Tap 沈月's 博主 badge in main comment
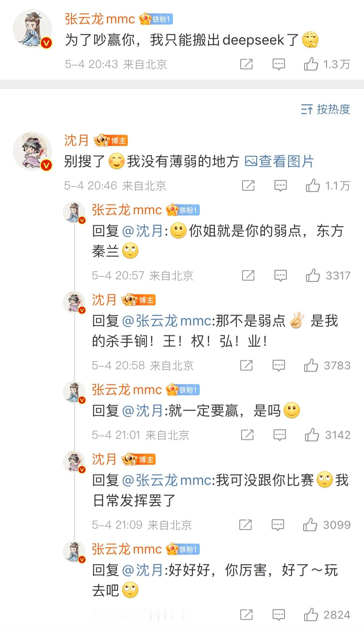The width and height of the screenshot is (364, 630). coord(111,141)
